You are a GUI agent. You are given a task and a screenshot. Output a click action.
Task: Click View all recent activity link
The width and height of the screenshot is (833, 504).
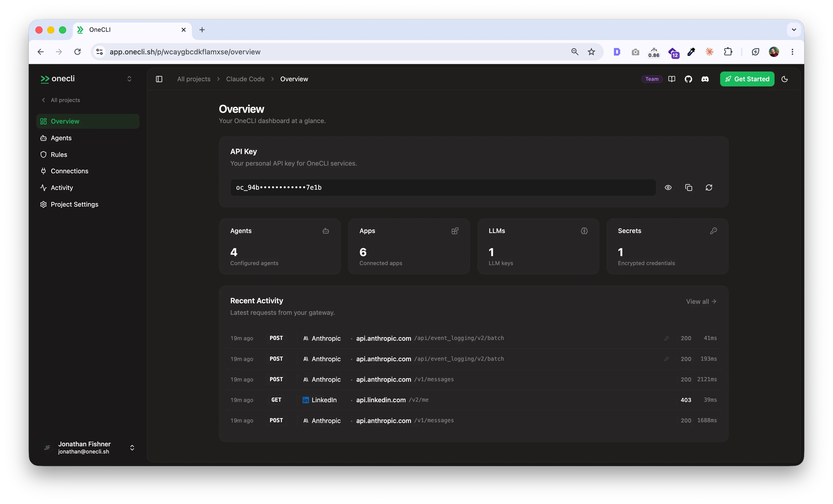coord(701,301)
